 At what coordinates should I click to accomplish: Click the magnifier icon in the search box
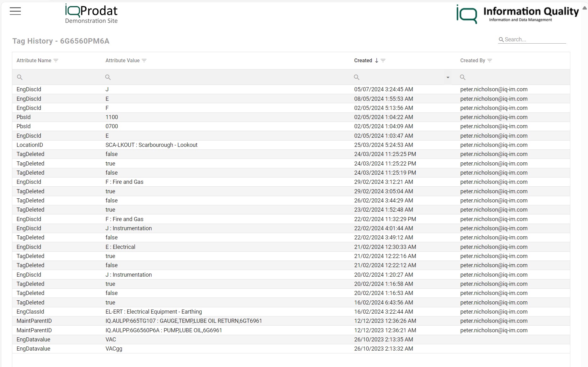click(501, 39)
